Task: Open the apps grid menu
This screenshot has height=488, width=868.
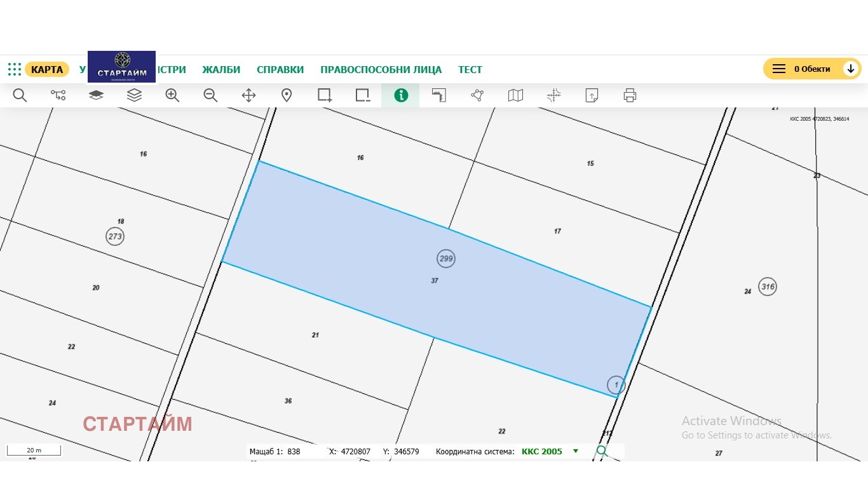Action: point(15,69)
